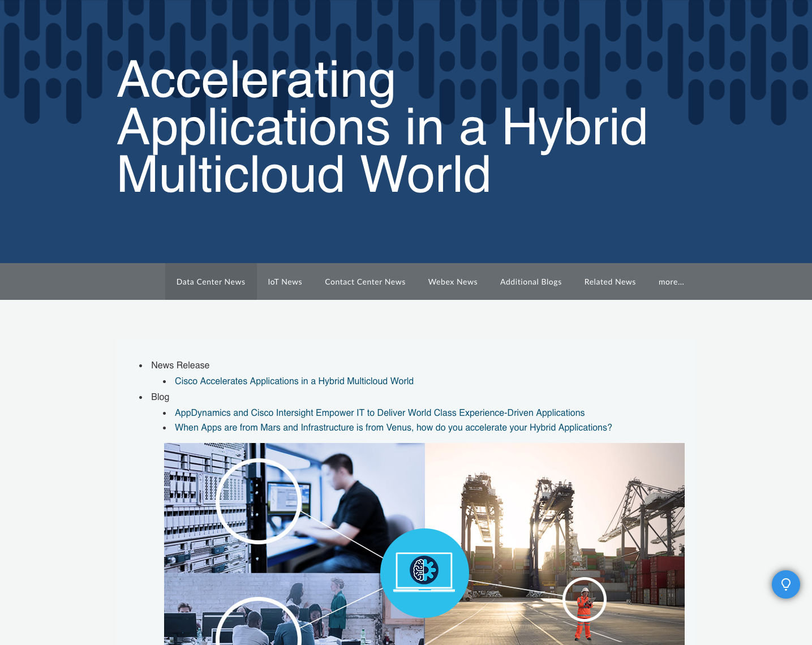Select the Contact Center News tab
Image resolution: width=812 pixels, height=645 pixels.
[x=365, y=282]
